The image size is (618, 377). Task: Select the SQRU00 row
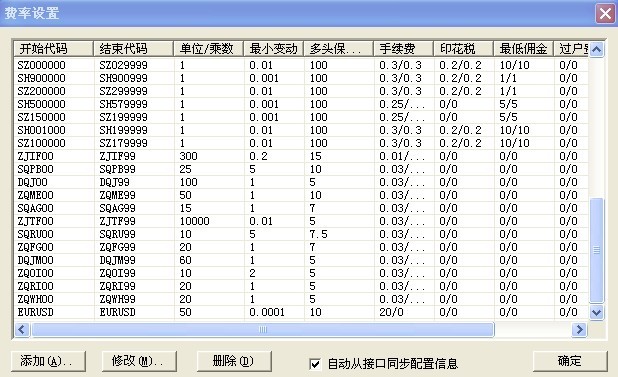point(302,234)
